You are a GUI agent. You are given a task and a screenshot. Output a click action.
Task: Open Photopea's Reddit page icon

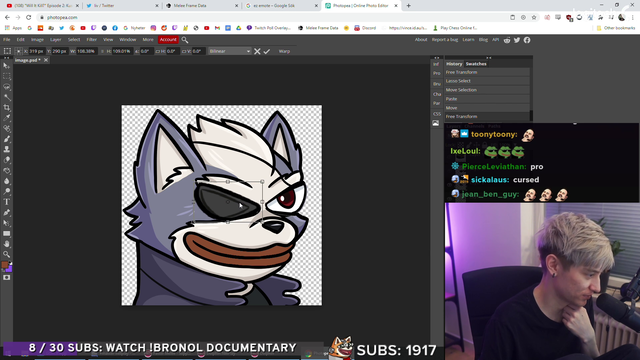507,40
